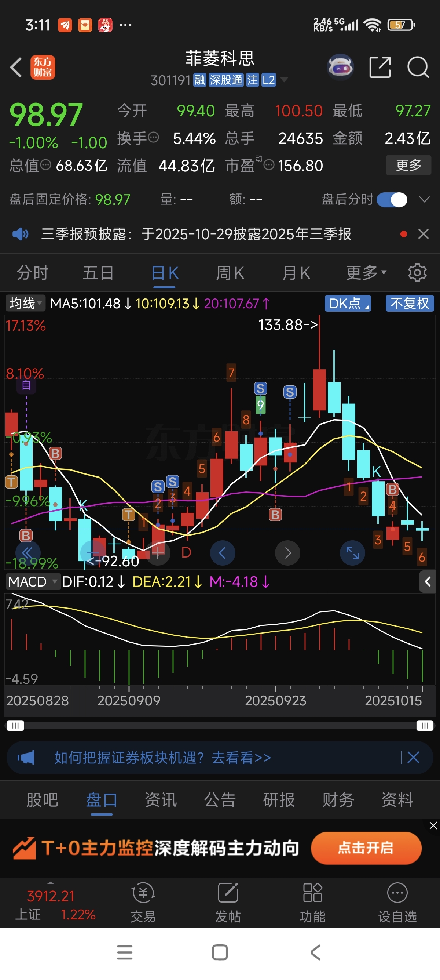Open 如何把握证券板块机遇 link
The image size is (440, 980).
tap(162, 758)
